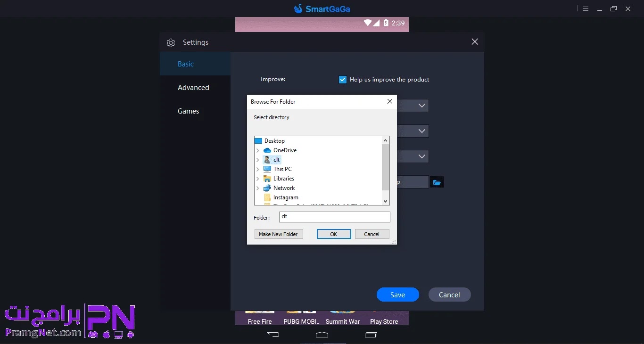Click the battery charging icon in Android bar

(386, 23)
